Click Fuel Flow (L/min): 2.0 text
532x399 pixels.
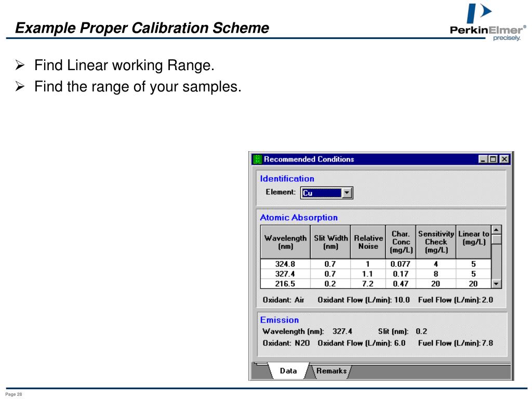(456, 300)
